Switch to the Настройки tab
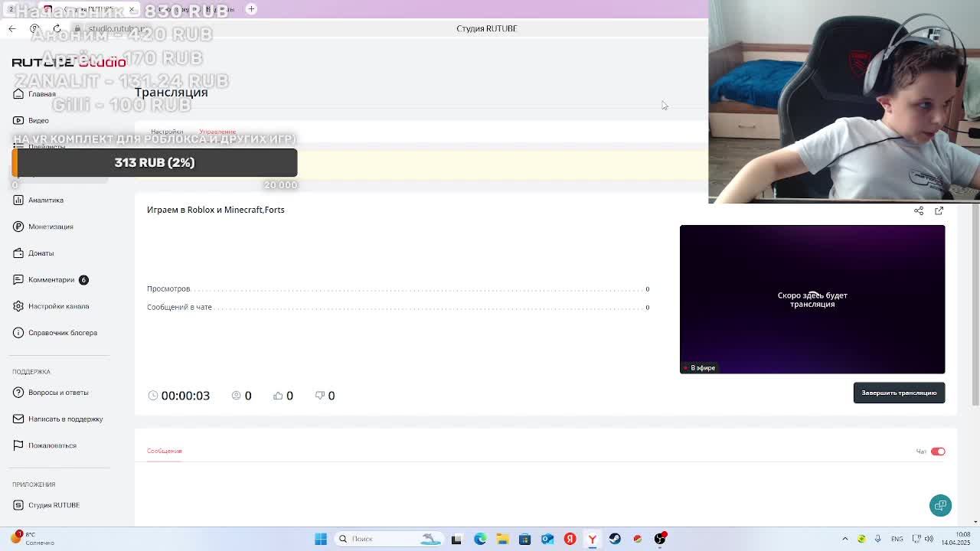 (x=167, y=132)
